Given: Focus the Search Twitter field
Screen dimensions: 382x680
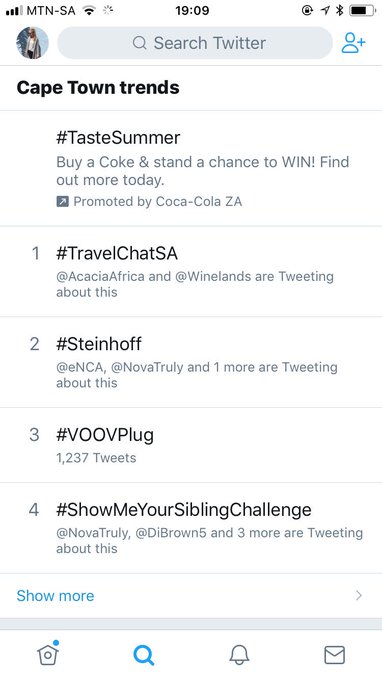Looking at the screenshot, I should (x=195, y=43).
